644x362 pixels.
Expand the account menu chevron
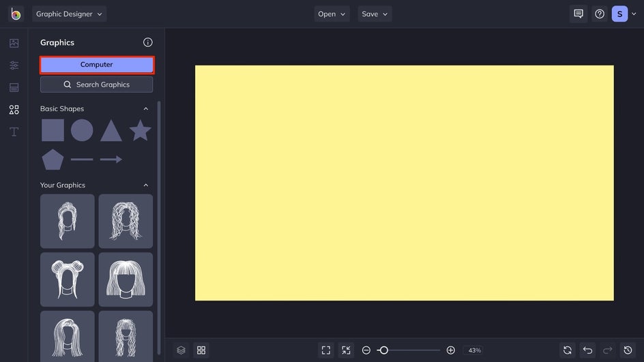point(634,14)
